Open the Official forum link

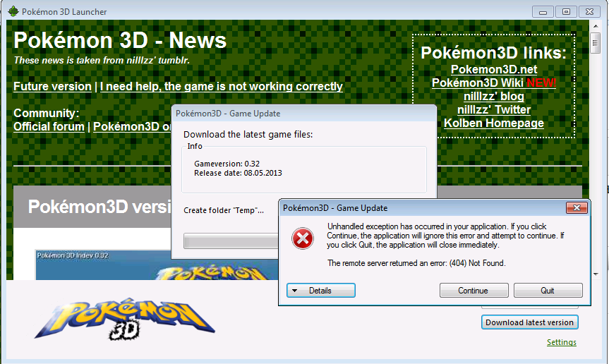click(x=49, y=126)
